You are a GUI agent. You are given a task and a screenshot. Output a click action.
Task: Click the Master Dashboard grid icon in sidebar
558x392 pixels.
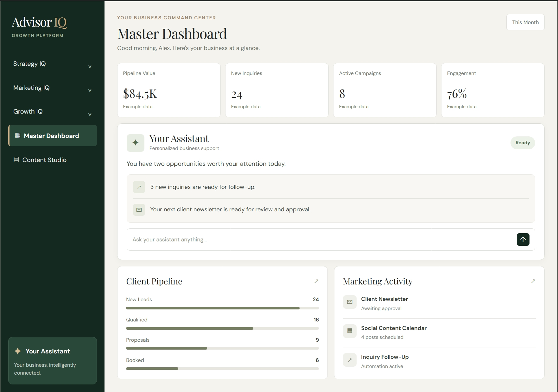[x=18, y=135]
